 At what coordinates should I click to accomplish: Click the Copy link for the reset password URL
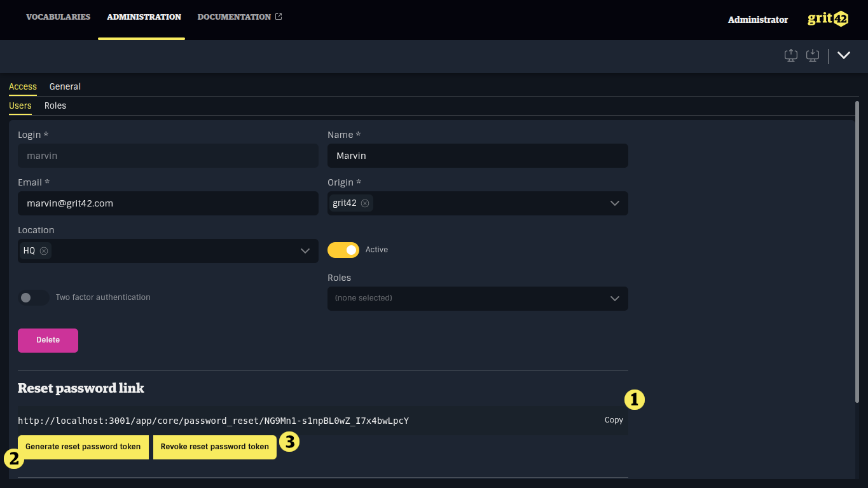coord(613,420)
